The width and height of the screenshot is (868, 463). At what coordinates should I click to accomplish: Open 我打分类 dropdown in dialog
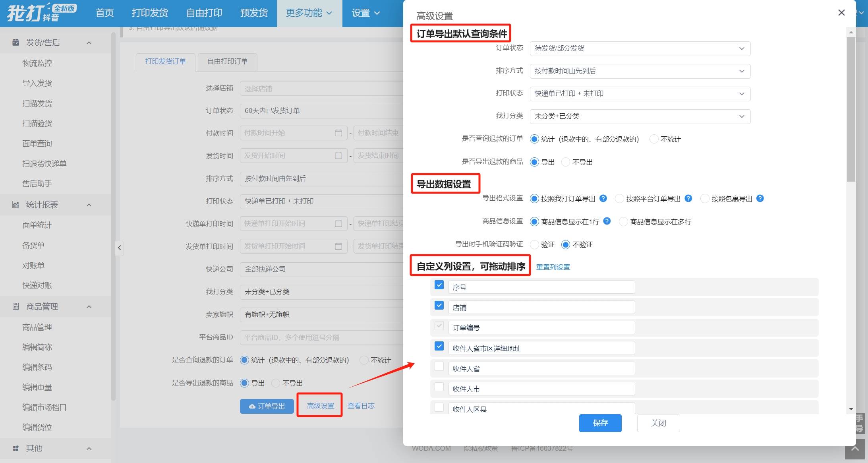click(640, 116)
